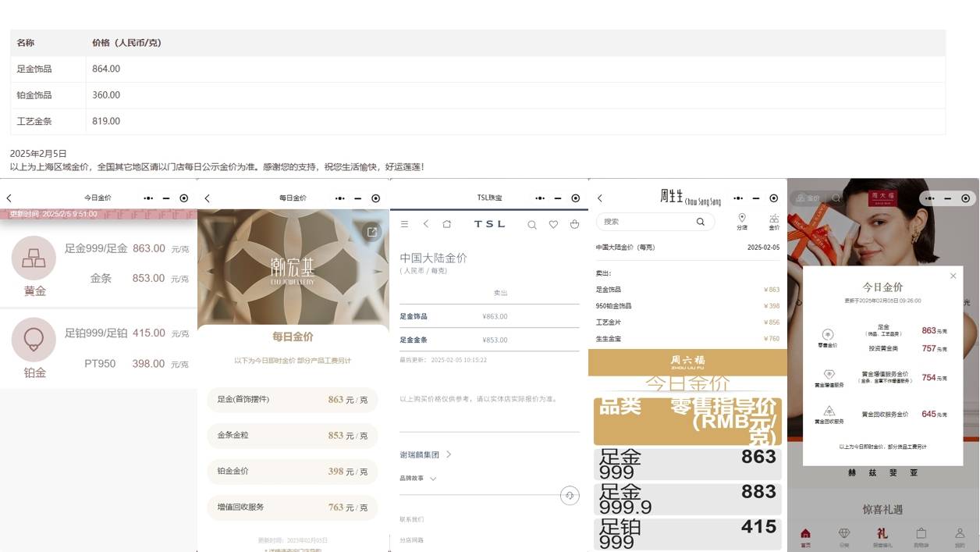Open more-options dots in 周大福 capsule
Viewport: 980px width, 552px height.
930,198
